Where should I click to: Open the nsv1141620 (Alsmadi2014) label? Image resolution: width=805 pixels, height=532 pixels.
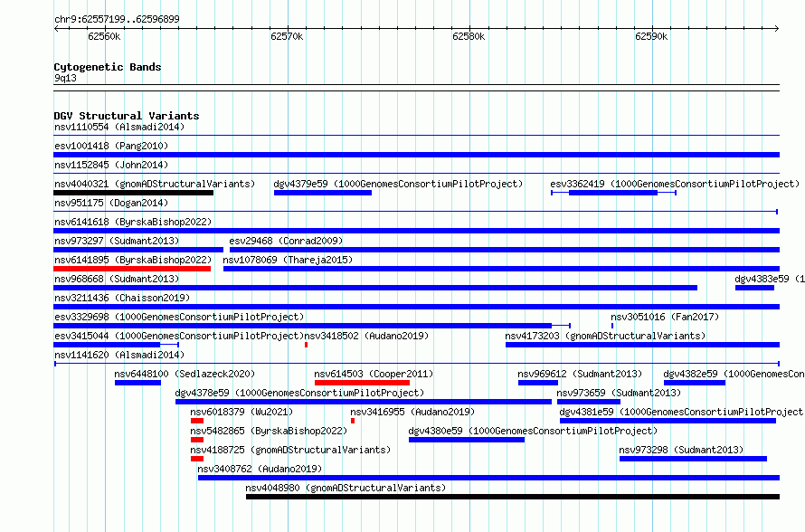[119, 355]
